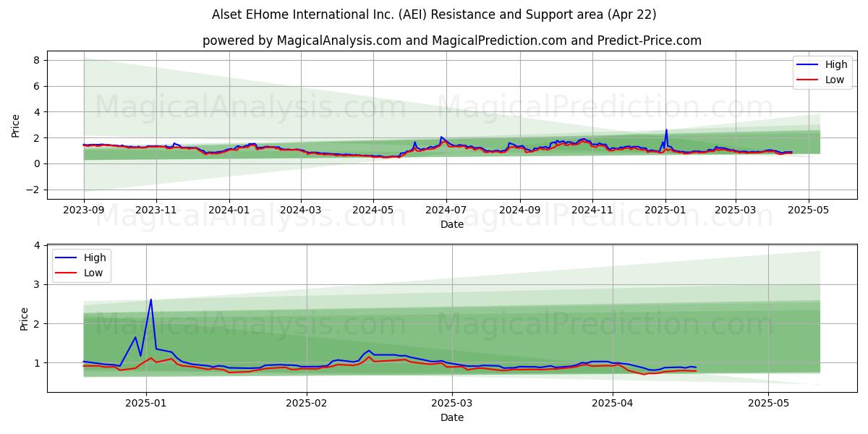Viewport: 868px width, 434px height.
Task: Click the lower chart's '2025-03' date tick
Action: click(x=452, y=403)
